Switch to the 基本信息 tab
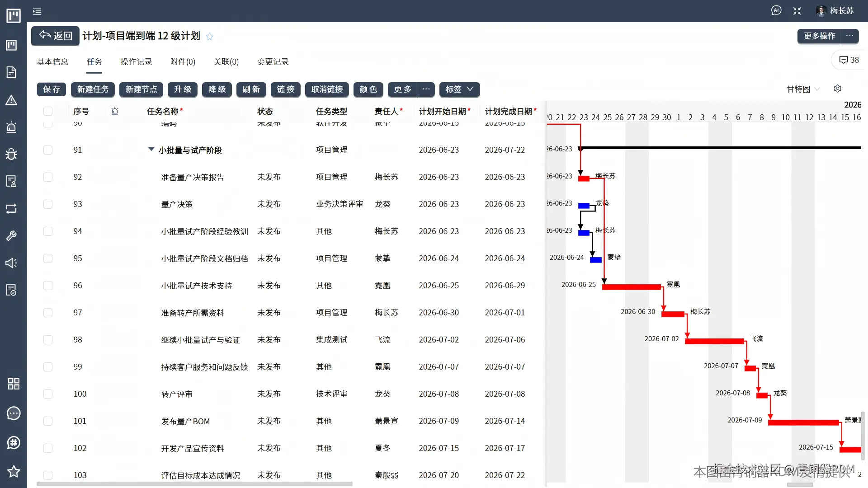The height and width of the screenshot is (488, 868). 52,61
